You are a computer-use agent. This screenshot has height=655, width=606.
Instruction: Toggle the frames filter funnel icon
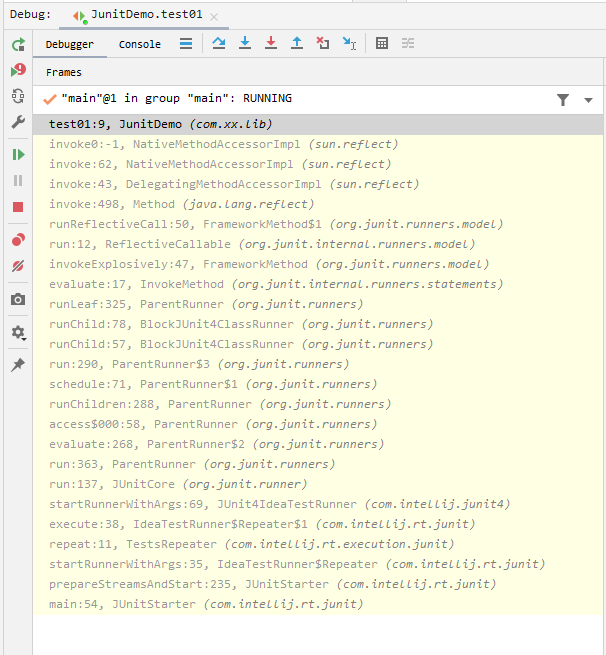click(x=563, y=100)
